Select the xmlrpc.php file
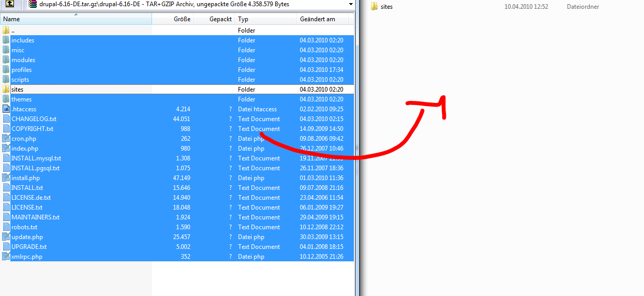Viewport: 644px width, 296px height. (x=27, y=257)
